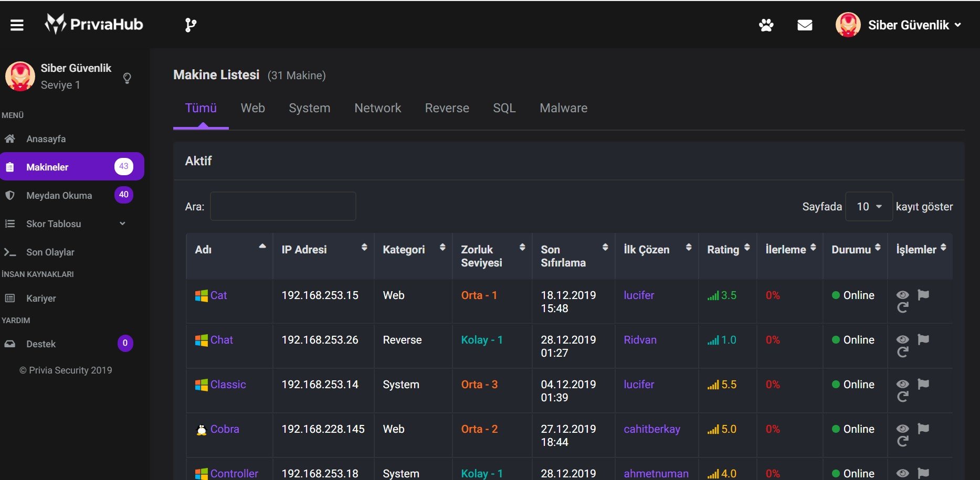Click the flag icon in Chat row

point(923,339)
